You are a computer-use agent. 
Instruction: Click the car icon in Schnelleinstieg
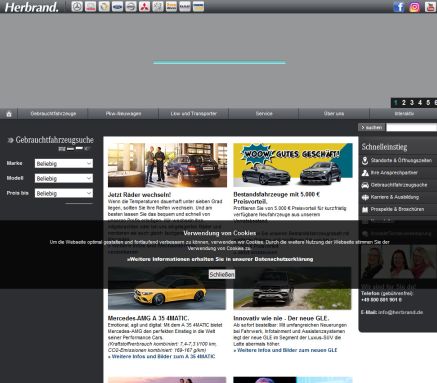click(x=365, y=185)
